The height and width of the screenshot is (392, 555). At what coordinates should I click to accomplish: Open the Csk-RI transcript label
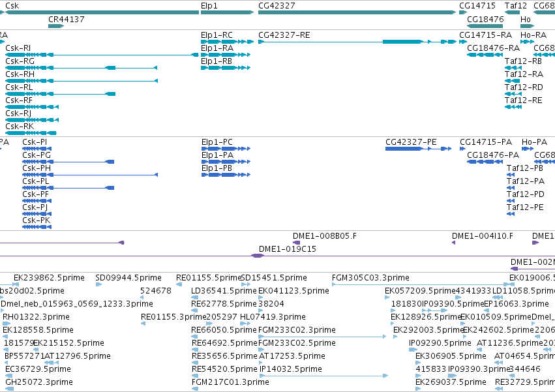18,48
